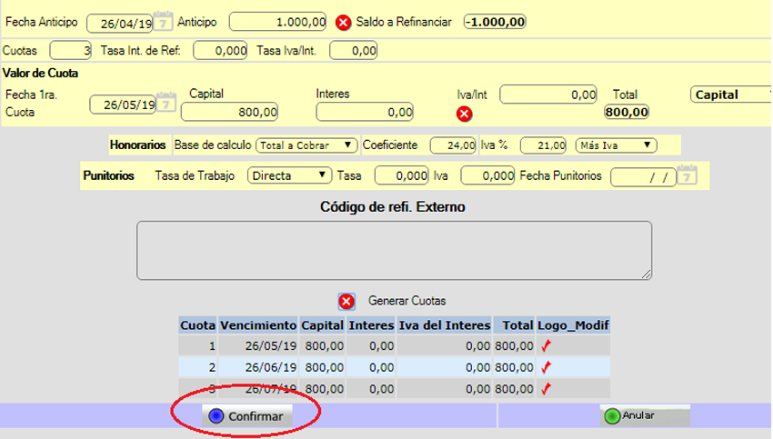
Task: Click the Coeficiente input field
Action: (453, 145)
